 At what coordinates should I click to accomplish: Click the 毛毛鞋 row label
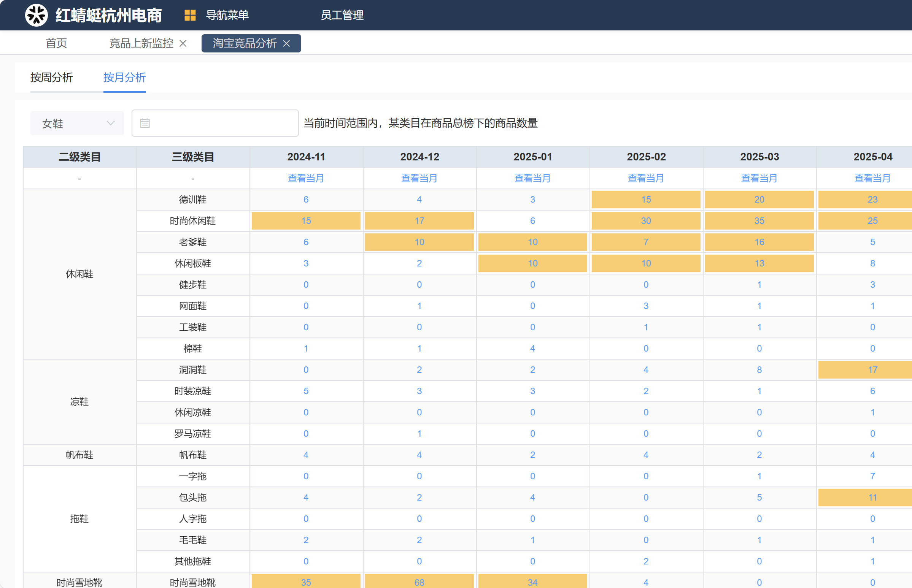tap(193, 540)
